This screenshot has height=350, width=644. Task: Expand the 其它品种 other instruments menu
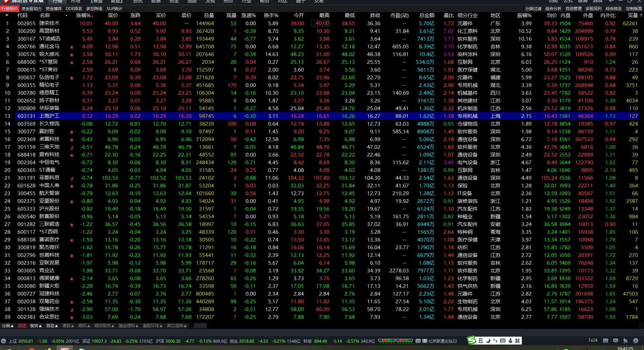coord(176,325)
